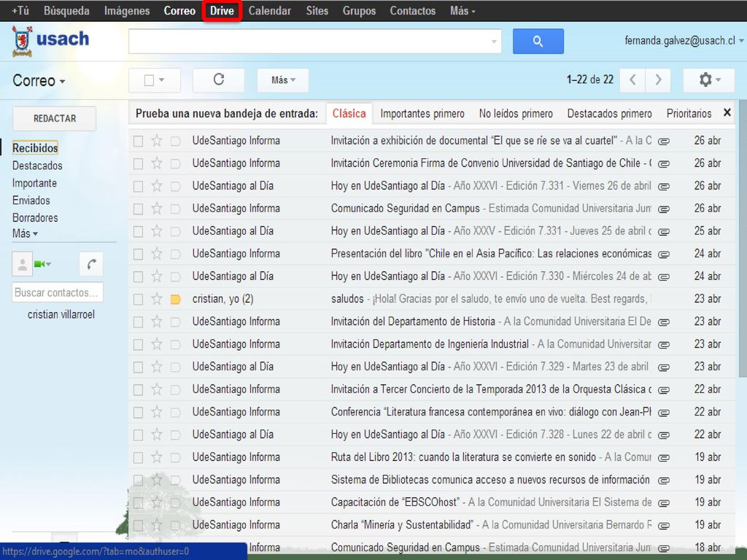Star the Invitación a Tercer Concierto email

pyautogui.click(x=157, y=389)
